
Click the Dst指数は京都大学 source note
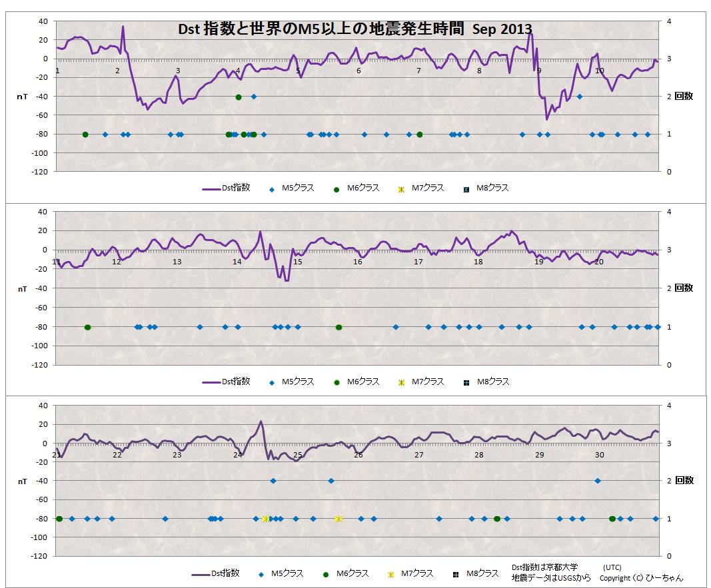(544, 567)
